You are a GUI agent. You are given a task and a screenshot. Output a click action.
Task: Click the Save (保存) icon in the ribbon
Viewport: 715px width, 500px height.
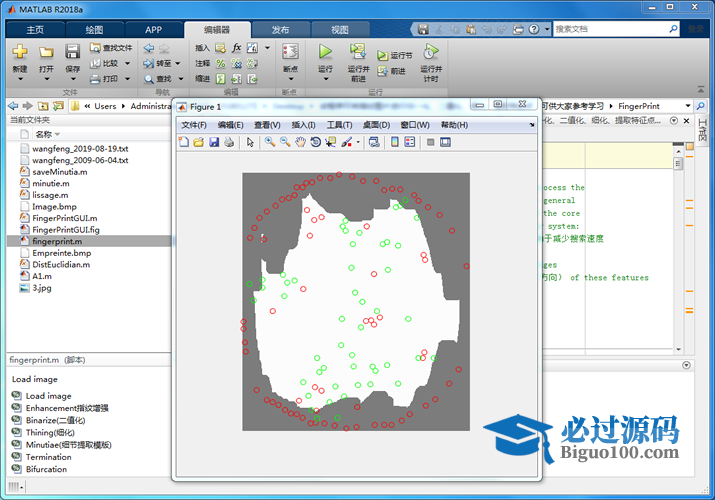(x=72, y=51)
